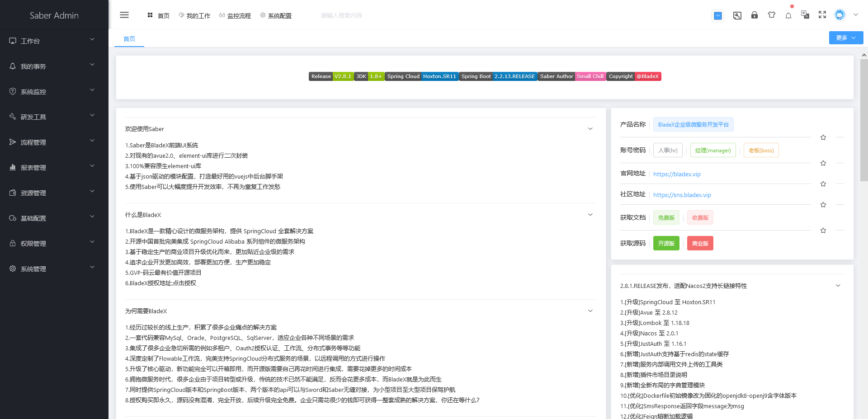The image size is (868, 419).
Task: Click the Spring Boot 2.2.13.RELEASE badge
Action: (498, 76)
